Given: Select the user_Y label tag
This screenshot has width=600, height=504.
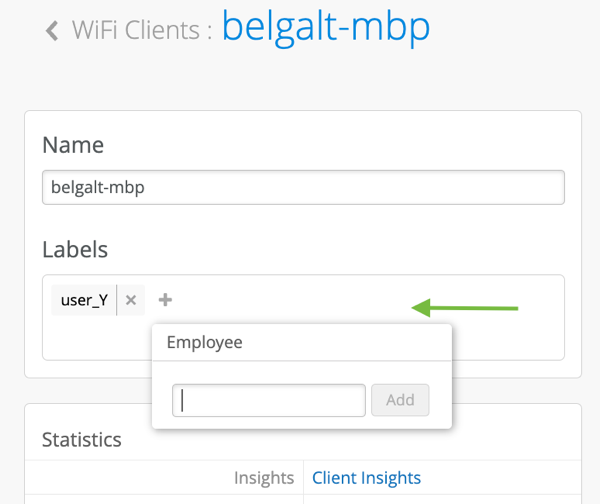Looking at the screenshot, I should point(84,299).
